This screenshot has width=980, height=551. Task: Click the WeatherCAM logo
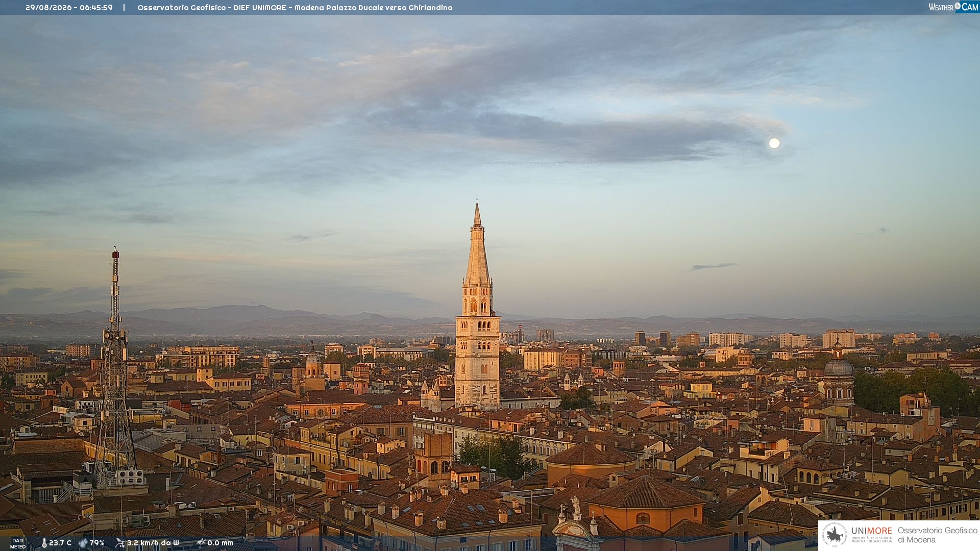953,7
